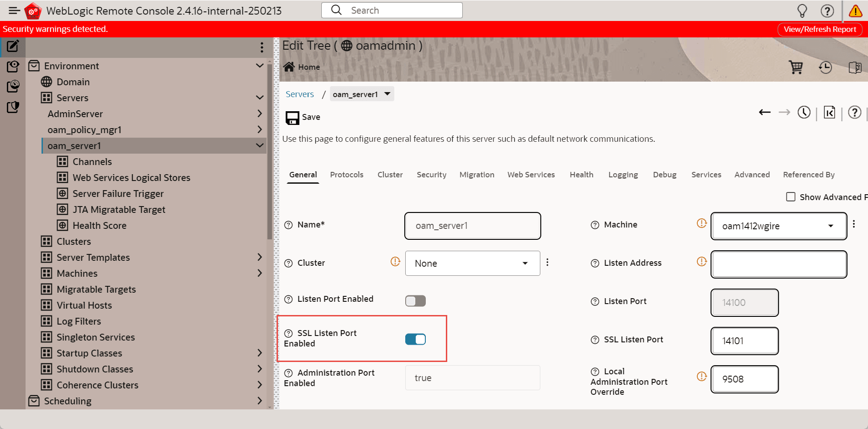Expand the Server Templates node
The width and height of the screenshot is (868, 429).
(260, 257)
